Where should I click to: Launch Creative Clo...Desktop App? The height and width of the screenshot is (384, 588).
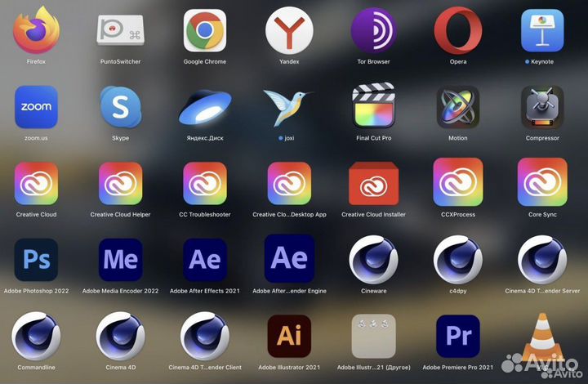[289, 183]
